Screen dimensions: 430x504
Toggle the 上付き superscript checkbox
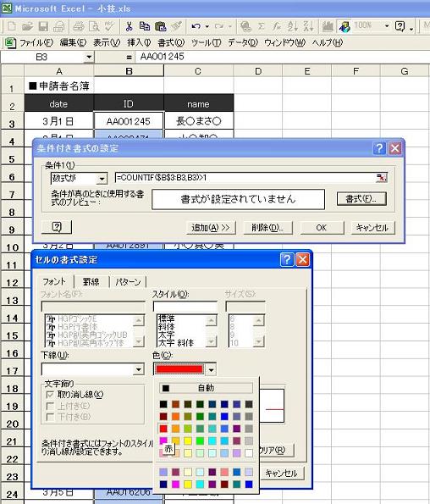click(50, 406)
